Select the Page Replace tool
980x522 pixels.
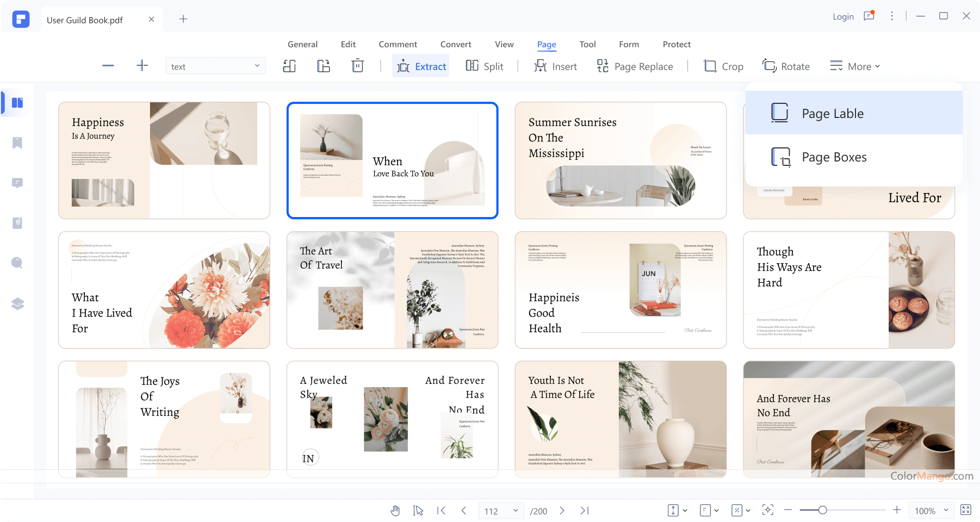[x=634, y=66]
